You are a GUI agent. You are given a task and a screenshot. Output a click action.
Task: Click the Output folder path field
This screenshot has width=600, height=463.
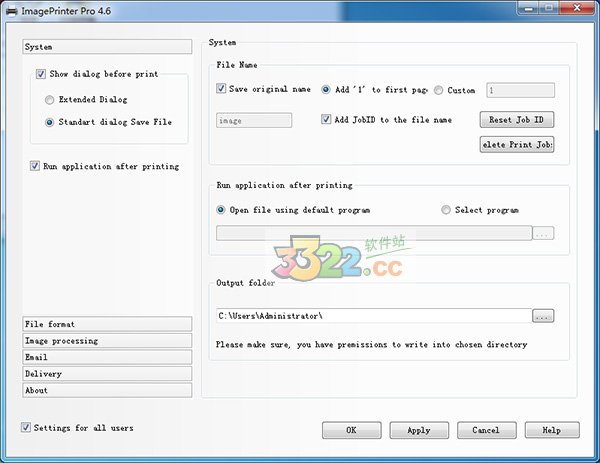point(374,316)
